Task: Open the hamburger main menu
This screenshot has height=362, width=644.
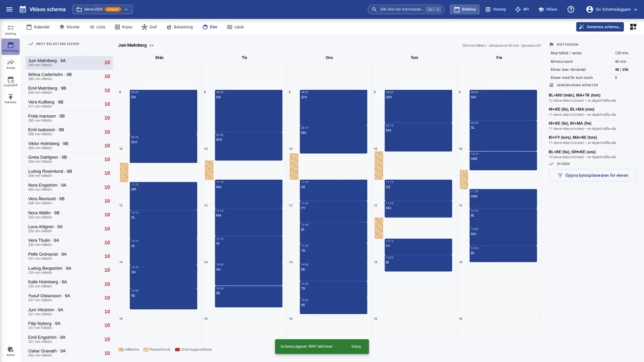Action: tap(9, 9)
